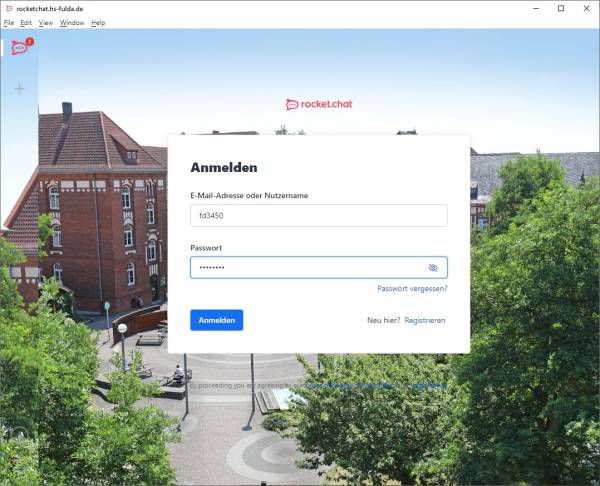
Task: Open the View menu
Action: point(46,22)
